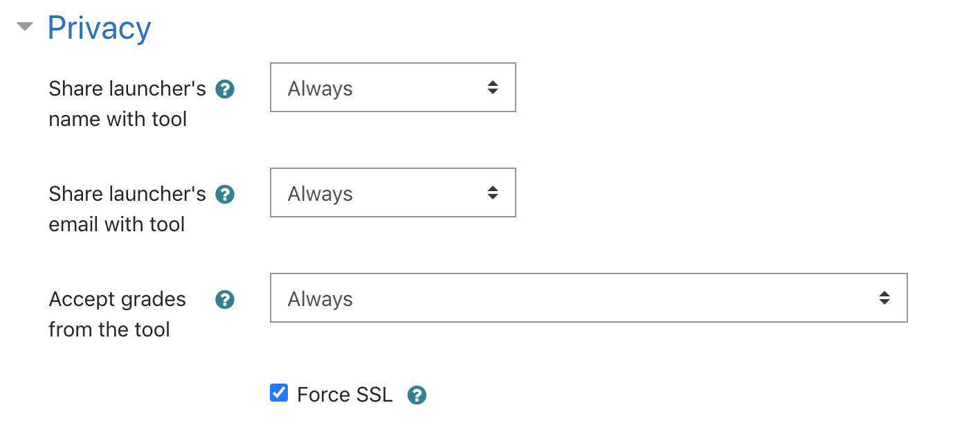Screen dimensions: 980x439
Task: Open help for Share launcher's email
Action: pos(225,195)
